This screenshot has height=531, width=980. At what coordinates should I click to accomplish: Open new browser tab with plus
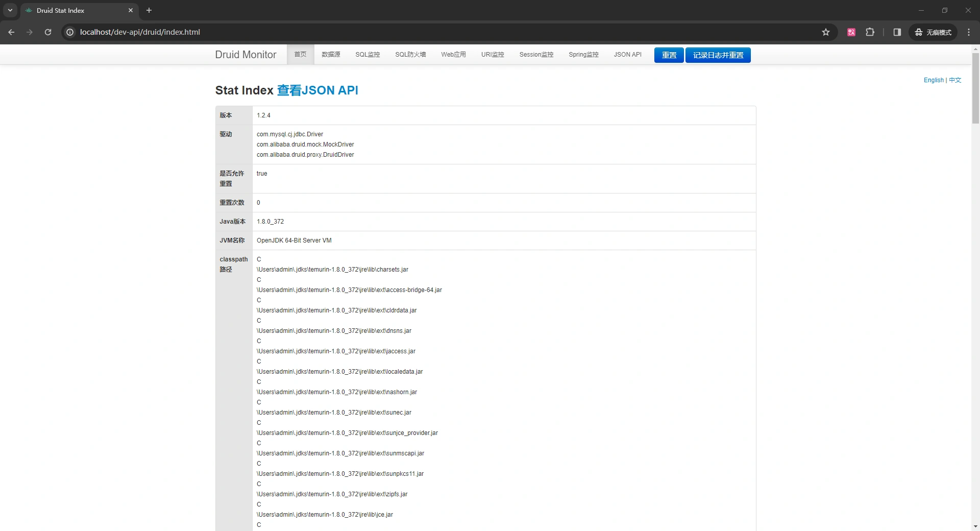click(149, 10)
